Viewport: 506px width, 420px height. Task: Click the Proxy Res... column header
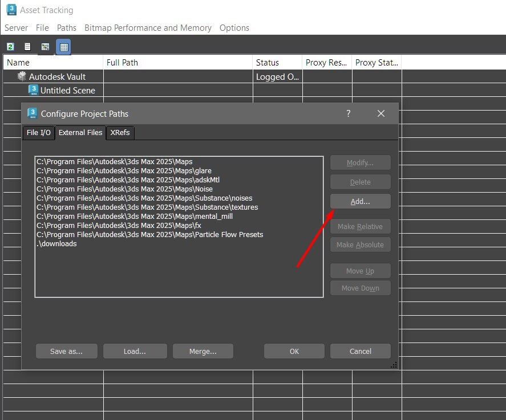pyautogui.click(x=327, y=63)
